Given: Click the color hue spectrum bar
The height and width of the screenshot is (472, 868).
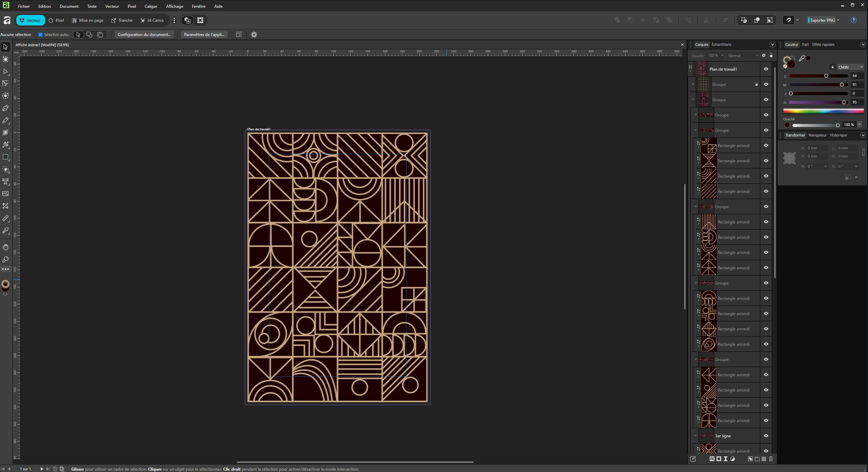Looking at the screenshot, I should (823, 111).
